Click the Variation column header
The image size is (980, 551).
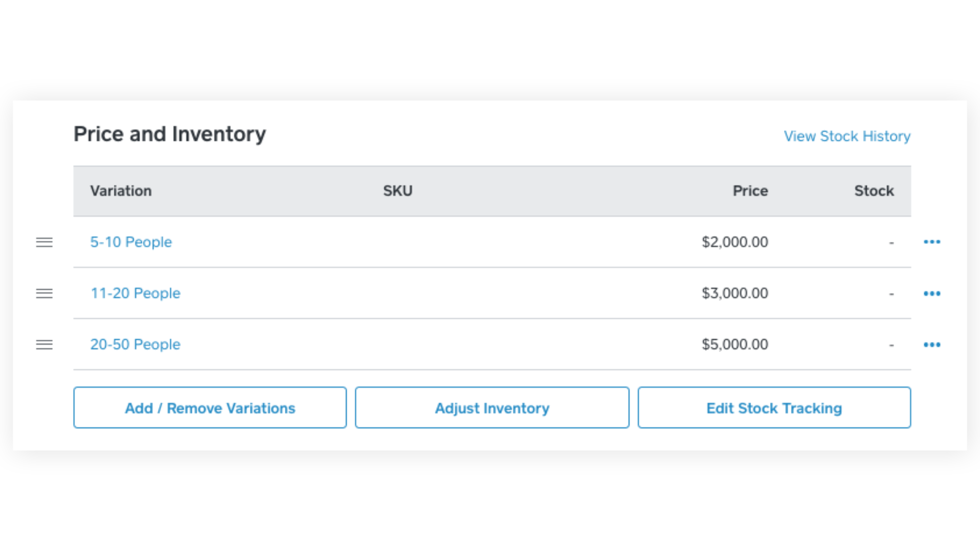pyautogui.click(x=121, y=191)
